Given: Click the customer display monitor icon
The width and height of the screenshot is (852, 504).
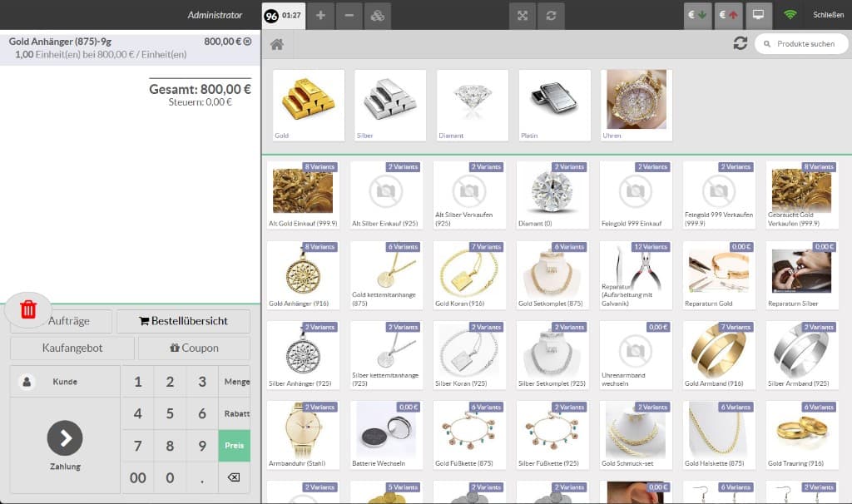Looking at the screenshot, I should pos(759,15).
